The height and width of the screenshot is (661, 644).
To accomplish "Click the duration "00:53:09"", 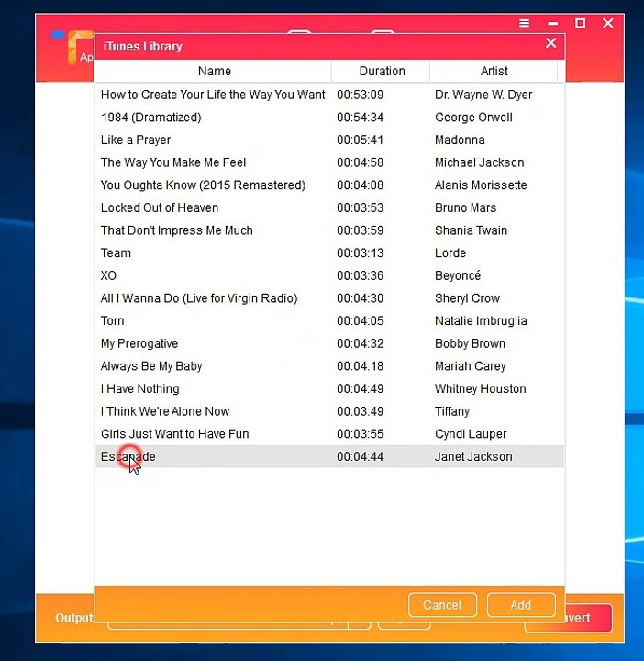I will [x=361, y=95].
